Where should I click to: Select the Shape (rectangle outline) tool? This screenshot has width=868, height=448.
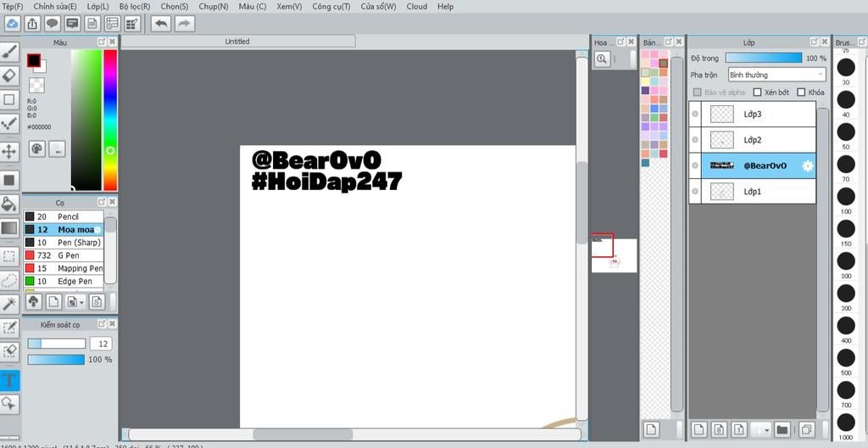click(x=9, y=100)
